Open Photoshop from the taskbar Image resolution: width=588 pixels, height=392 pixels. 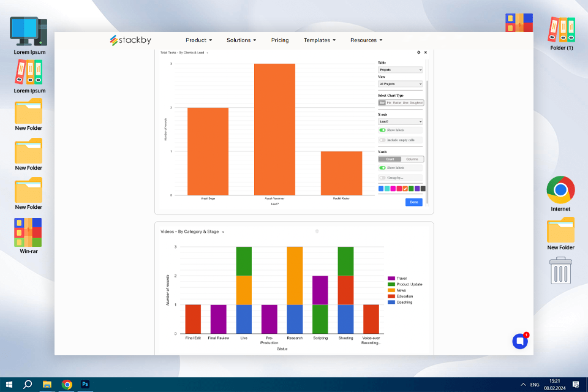85,385
